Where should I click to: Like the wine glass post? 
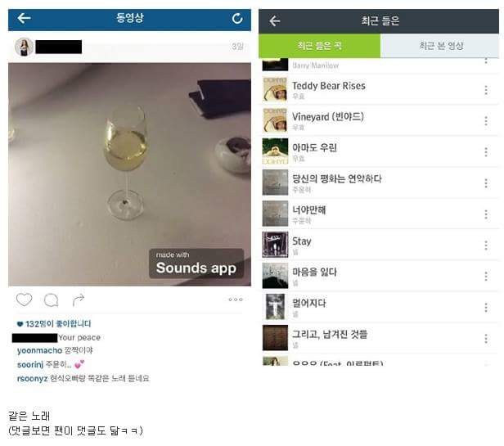click(x=24, y=300)
